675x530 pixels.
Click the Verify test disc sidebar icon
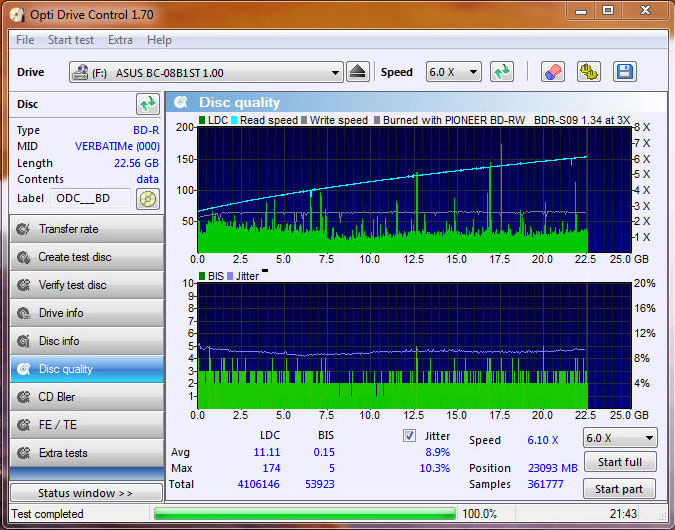pyautogui.click(x=23, y=285)
